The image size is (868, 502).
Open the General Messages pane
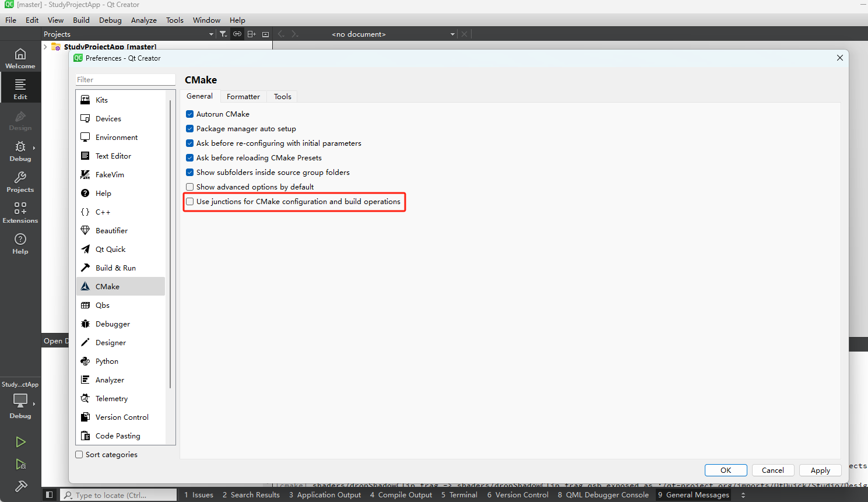click(x=694, y=495)
